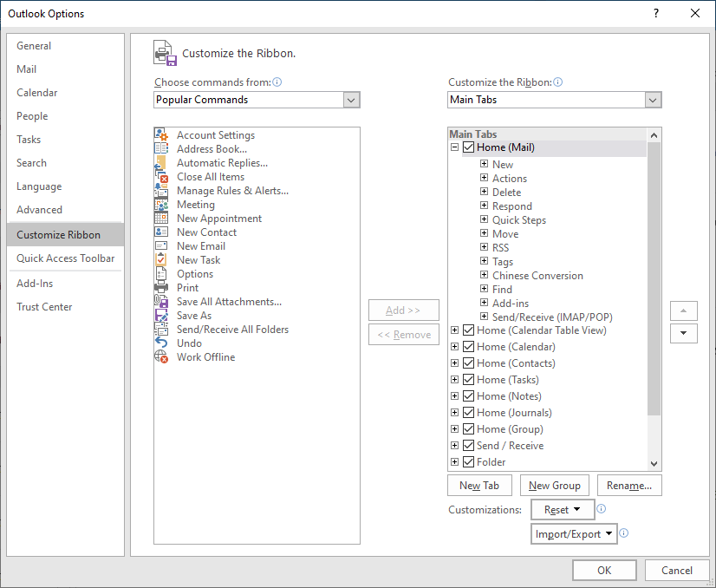Collapse the Home (Mail) tree node
Image resolution: width=716 pixels, height=588 pixels.
point(454,147)
